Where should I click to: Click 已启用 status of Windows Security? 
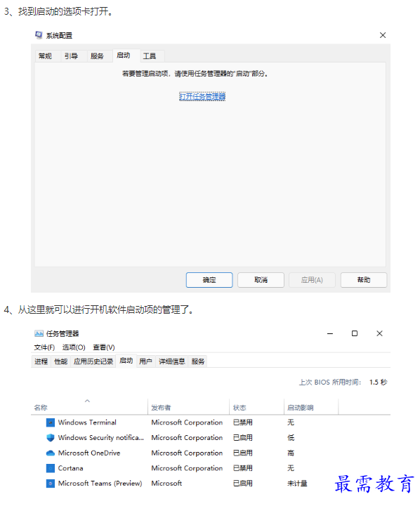(x=243, y=438)
